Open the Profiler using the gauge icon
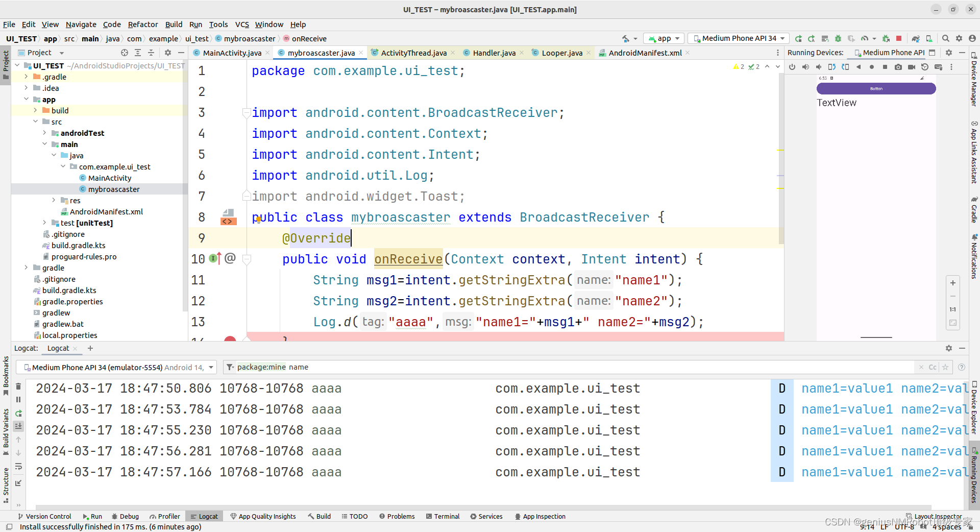Viewport: 980px width, 532px height. pyautogui.click(x=866, y=38)
